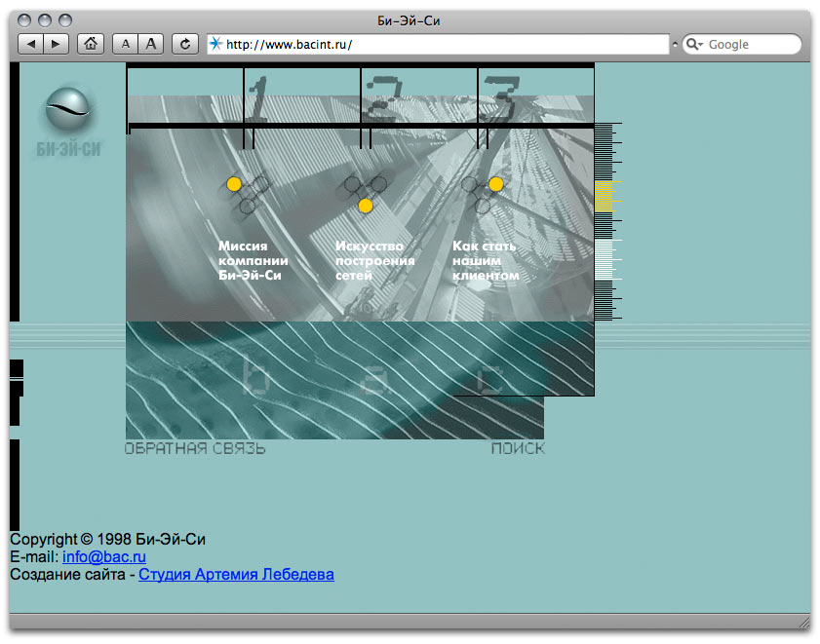The width and height of the screenshot is (820, 644).
Task: Click the yellow segment on the right ruler
Action: 604,195
